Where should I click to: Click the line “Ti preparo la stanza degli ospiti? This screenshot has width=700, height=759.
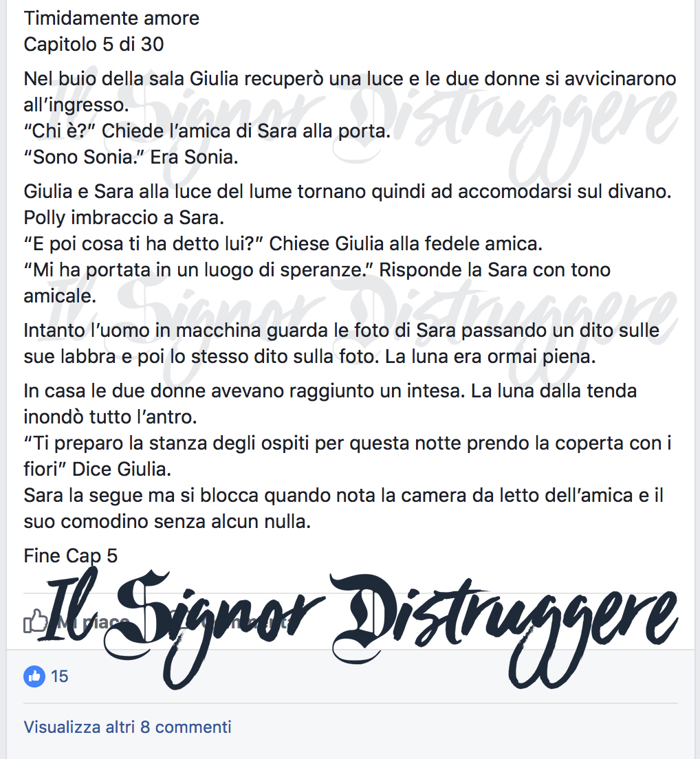[x=347, y=456]
